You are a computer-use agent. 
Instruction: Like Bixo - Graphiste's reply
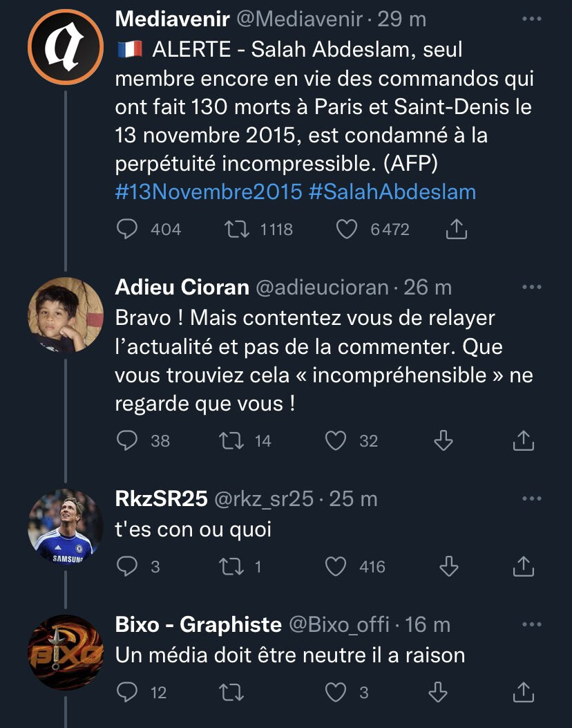(x=336, y=691)
